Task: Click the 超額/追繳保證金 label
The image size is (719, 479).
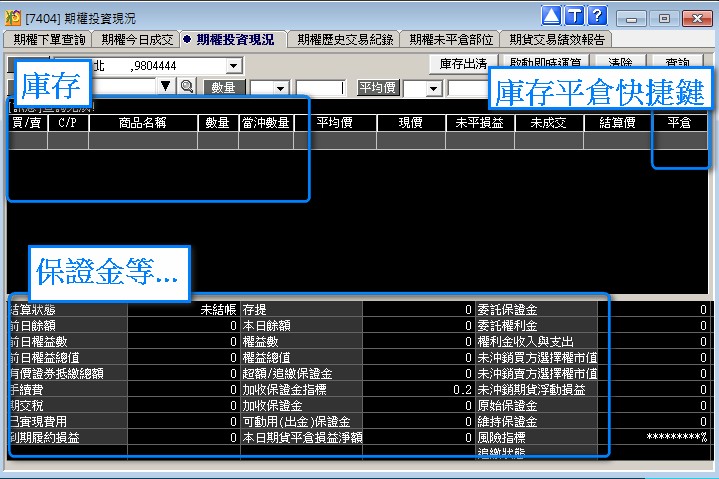Action: [x=288, y=374]
